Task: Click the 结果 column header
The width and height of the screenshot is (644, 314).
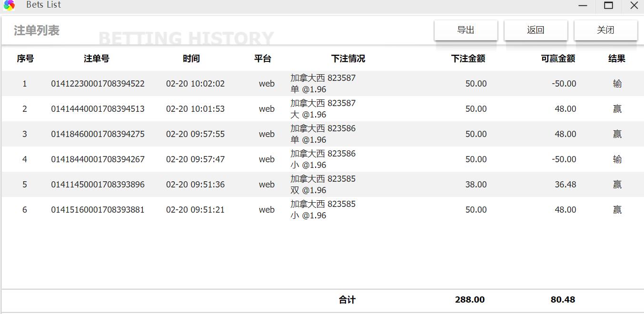Action: point(616,59)
